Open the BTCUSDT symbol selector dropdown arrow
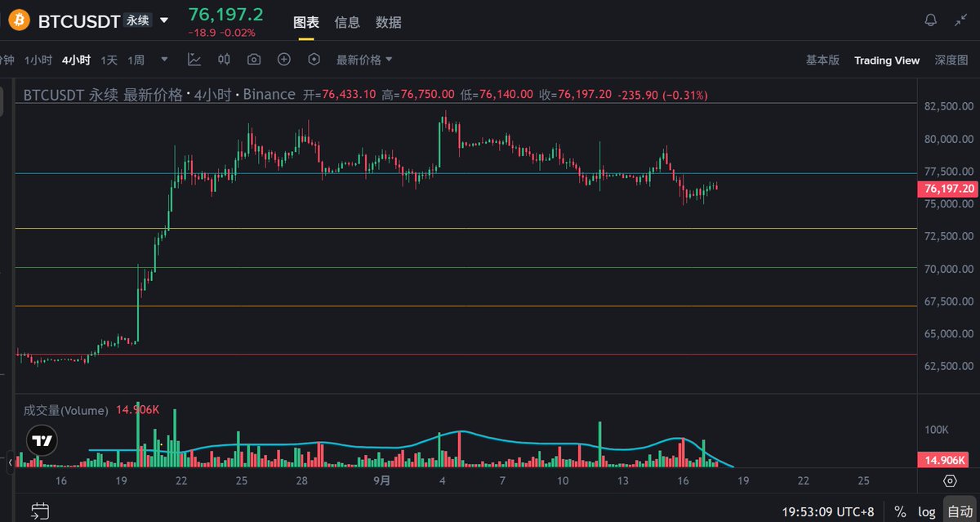 click(165, 20)
